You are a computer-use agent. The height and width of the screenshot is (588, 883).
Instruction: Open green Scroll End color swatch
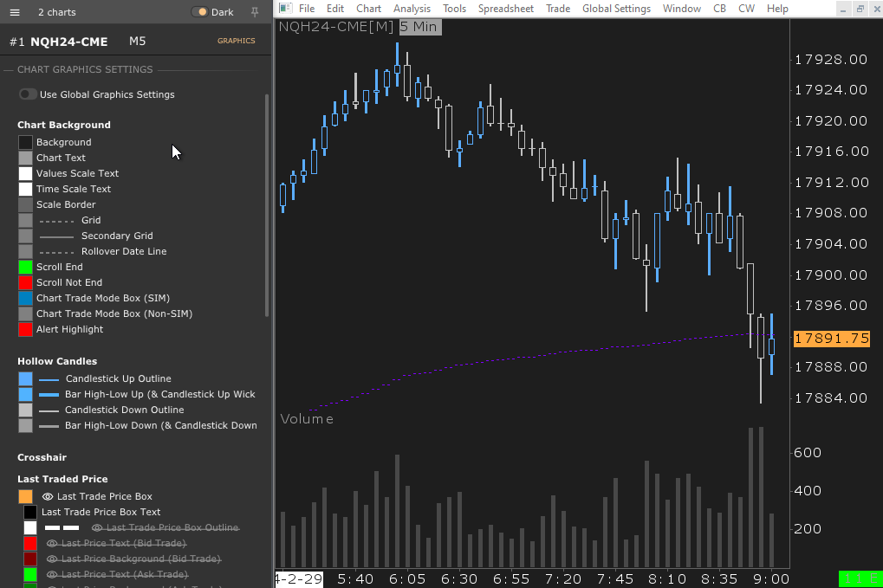pos(25,267)
